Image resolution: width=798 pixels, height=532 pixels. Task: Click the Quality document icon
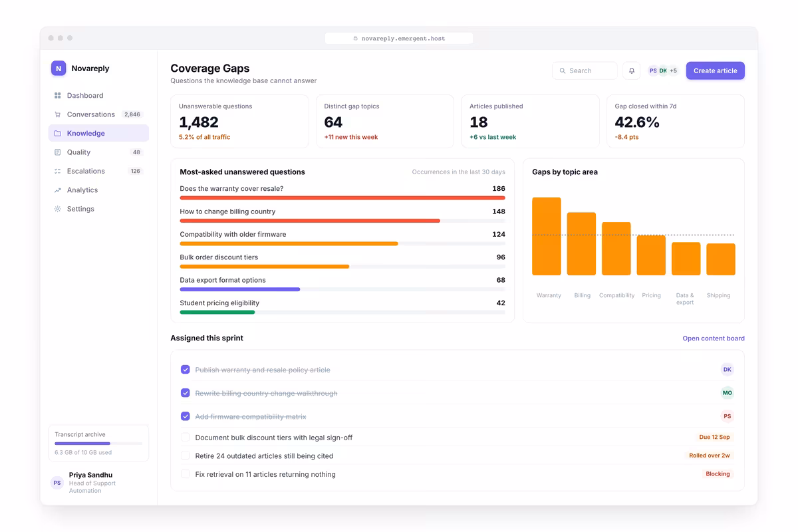tap(58, 152)
